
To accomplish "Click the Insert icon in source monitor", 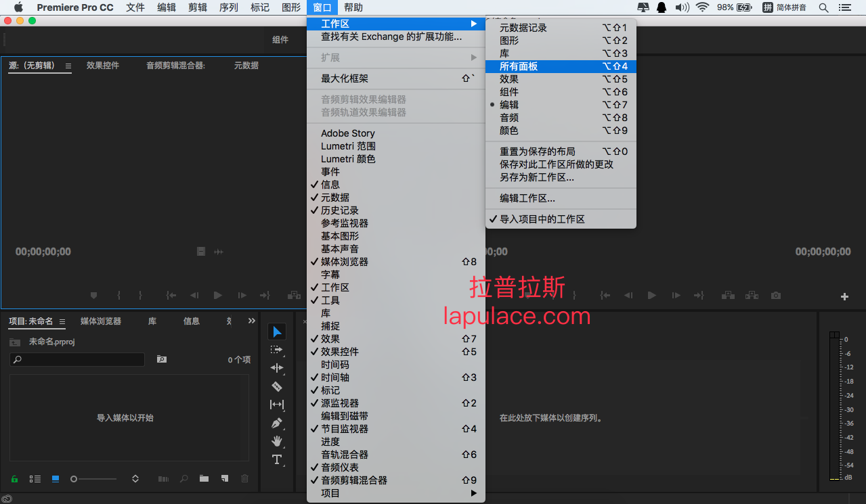I will (x=294, y=296).
